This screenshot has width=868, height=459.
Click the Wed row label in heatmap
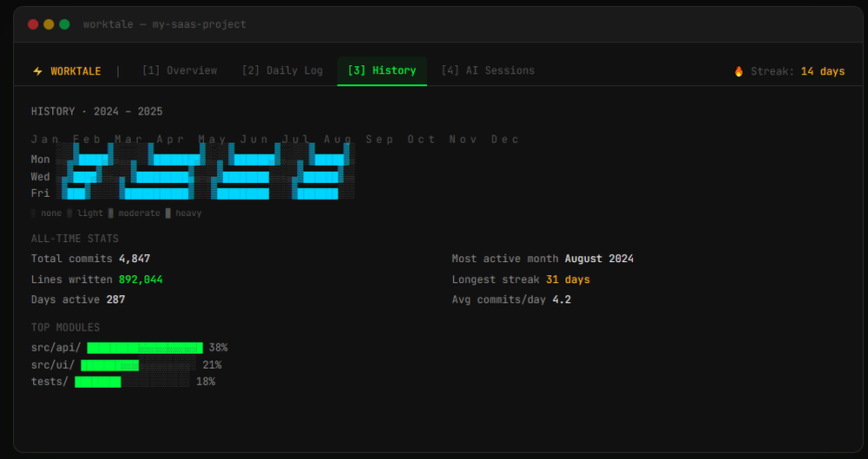(41, 177)
